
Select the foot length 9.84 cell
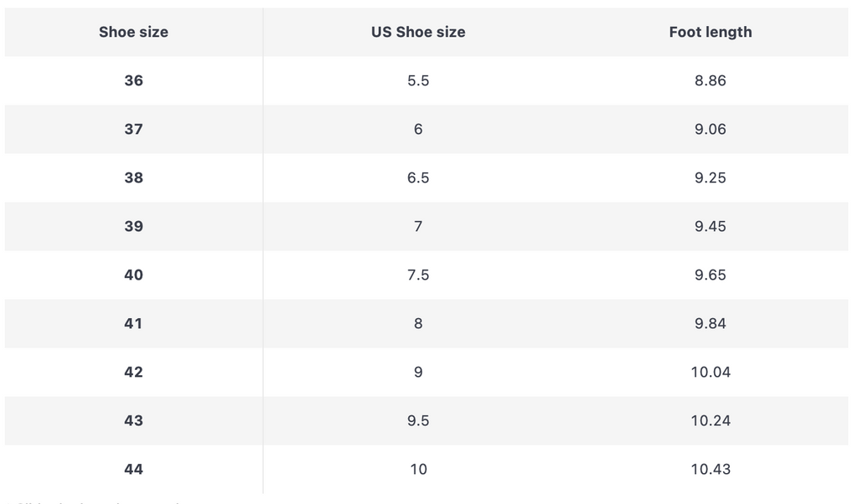click(x=710, y=324)
